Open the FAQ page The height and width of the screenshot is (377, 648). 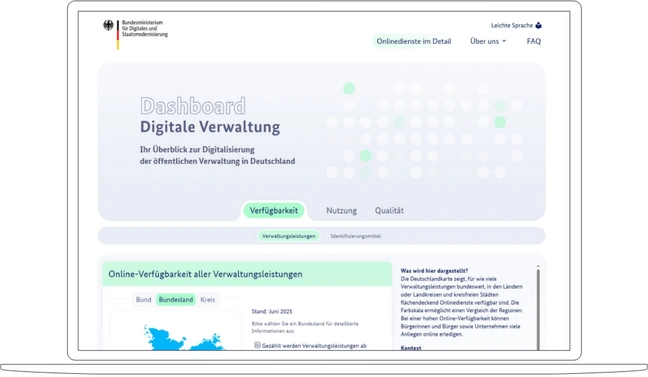(534, 41)
